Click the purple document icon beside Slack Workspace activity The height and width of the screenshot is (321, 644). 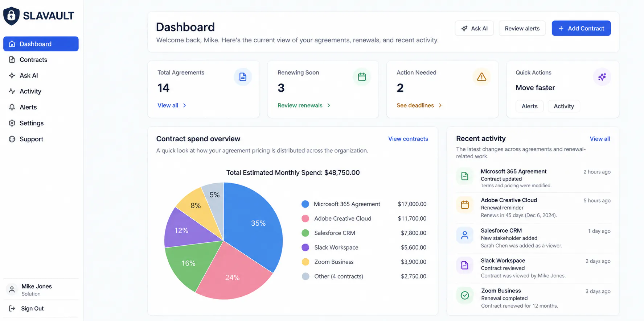click(465, 265)
